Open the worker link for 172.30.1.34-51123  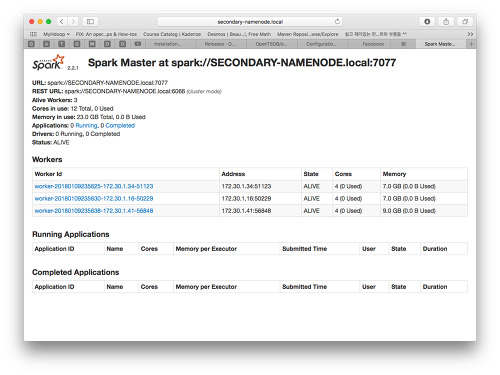94,186
